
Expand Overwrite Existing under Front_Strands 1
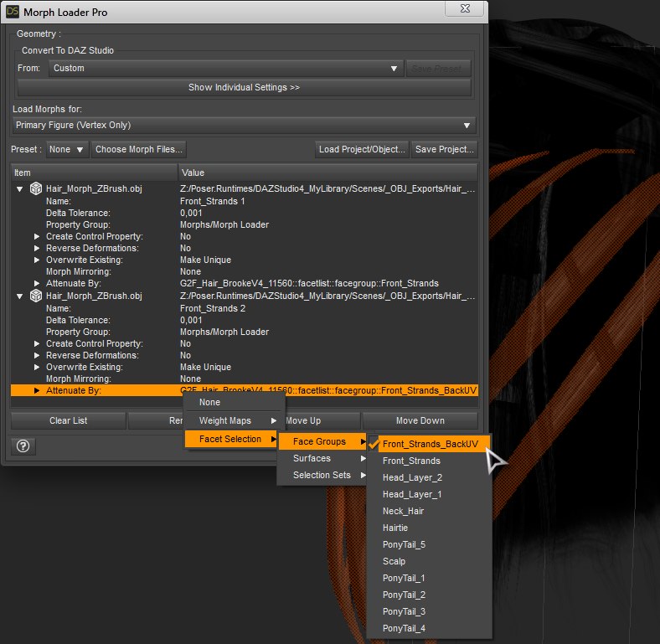click(x=37, y=260)
